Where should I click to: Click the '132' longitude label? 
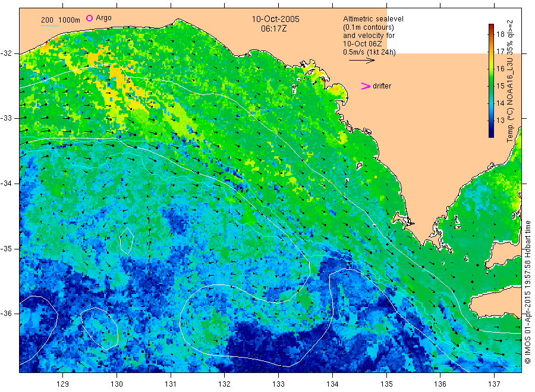click(x=225, y=384)
